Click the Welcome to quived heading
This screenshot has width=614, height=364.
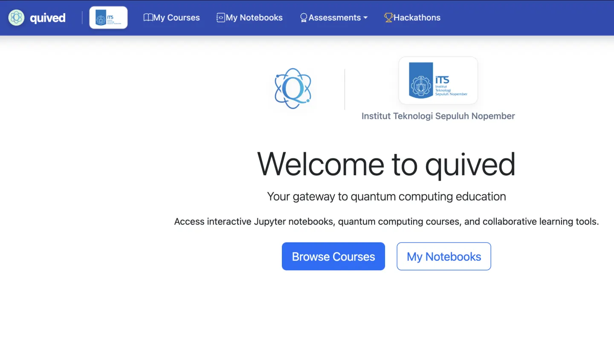pyautogui.click(x=386, y=165)
